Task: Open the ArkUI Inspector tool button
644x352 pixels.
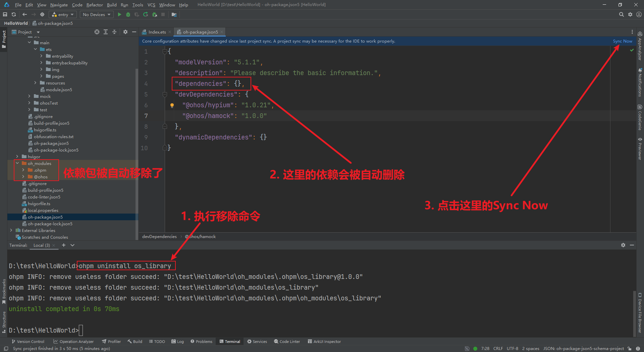Action: pyautogui.click(x=324, y=341)
